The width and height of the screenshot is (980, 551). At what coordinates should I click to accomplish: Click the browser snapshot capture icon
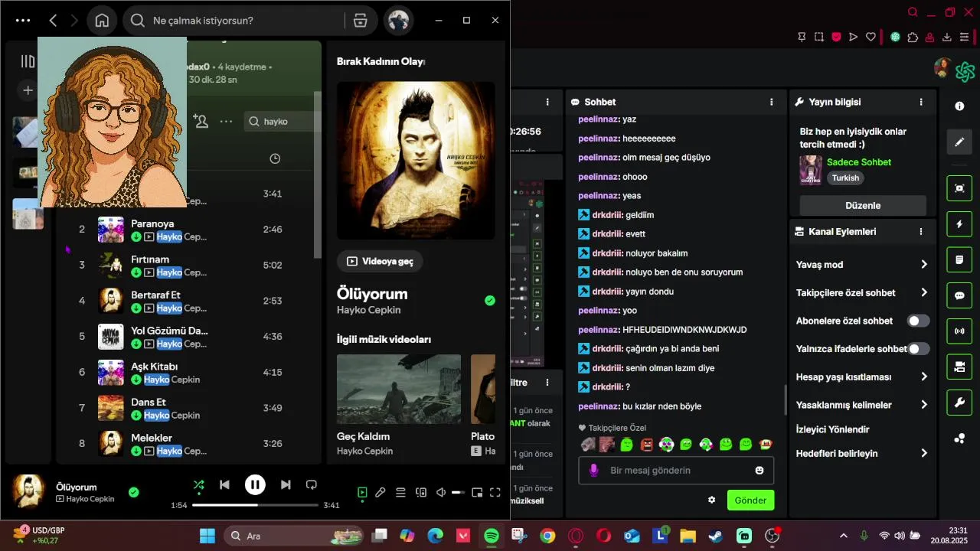[x=819, y=37]
